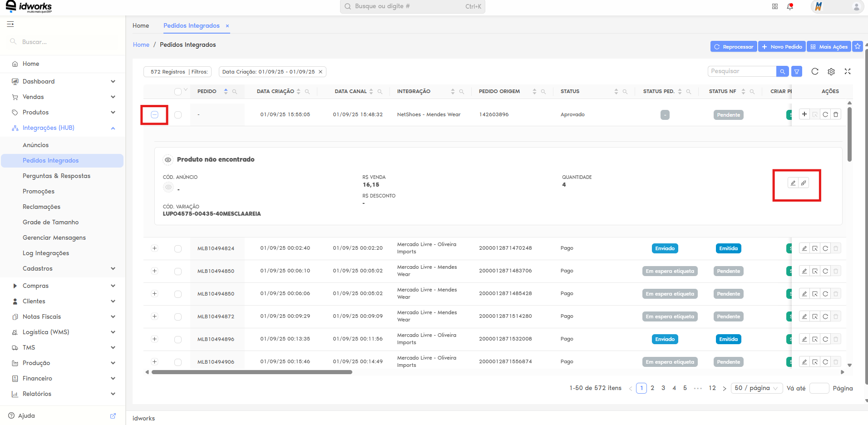Select the checkbox for order MLB10494824
Screen dimensions: 868x425
coord(178,249)
